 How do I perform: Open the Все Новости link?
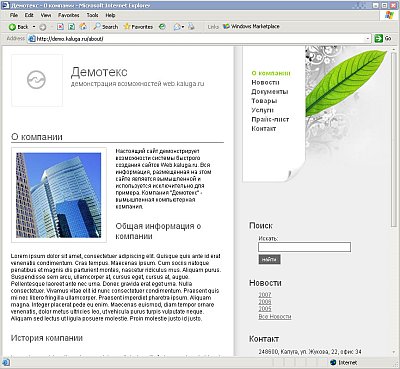(275, 317)
